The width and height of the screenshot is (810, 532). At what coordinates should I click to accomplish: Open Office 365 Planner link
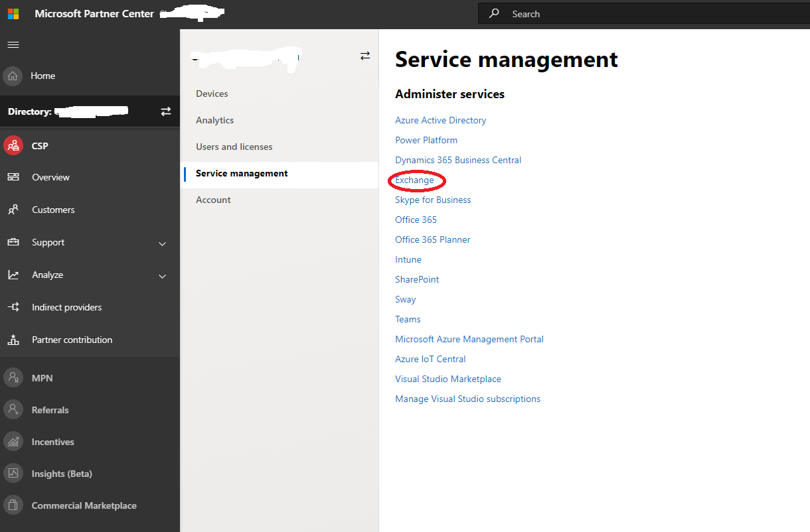(432, 239)
